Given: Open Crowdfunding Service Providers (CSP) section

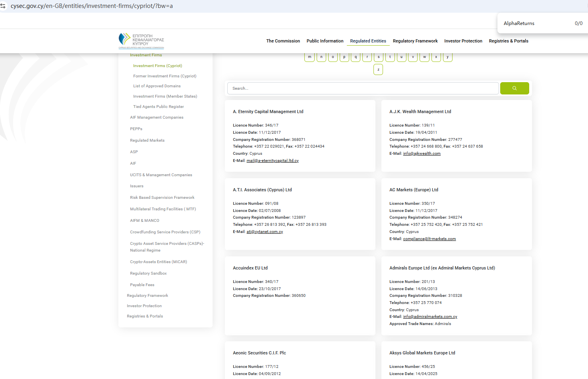Looking at the screenshot, I should (x=165, y=232).
